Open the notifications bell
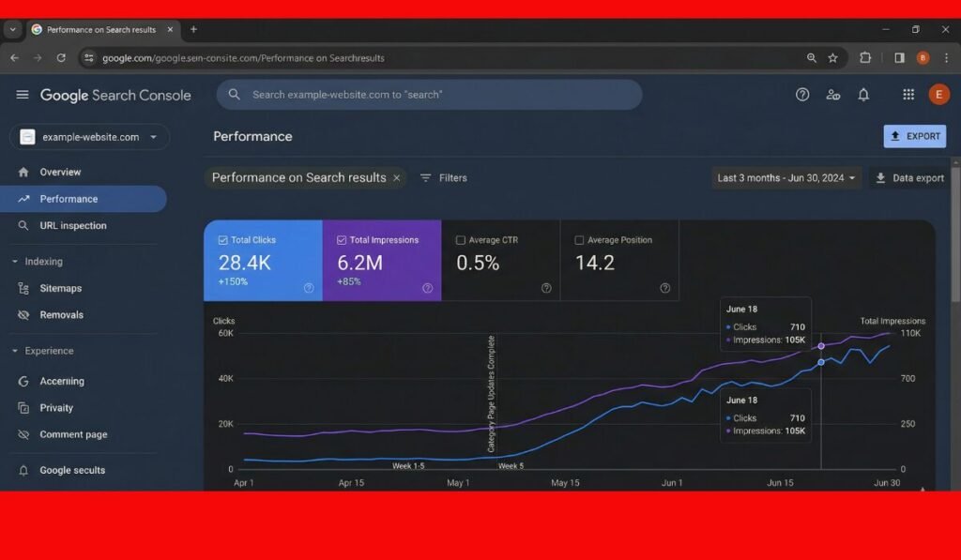This screenshot has width=961, height=560. (863, 95)
